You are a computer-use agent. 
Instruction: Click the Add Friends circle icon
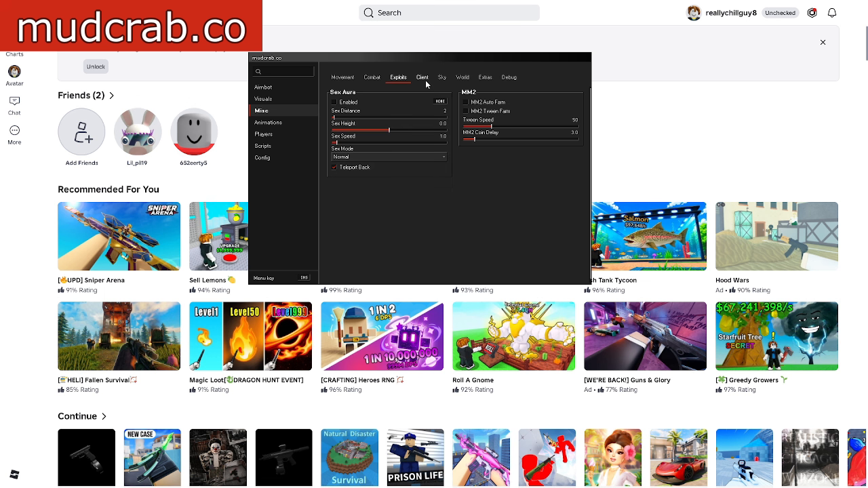point(81,132)
